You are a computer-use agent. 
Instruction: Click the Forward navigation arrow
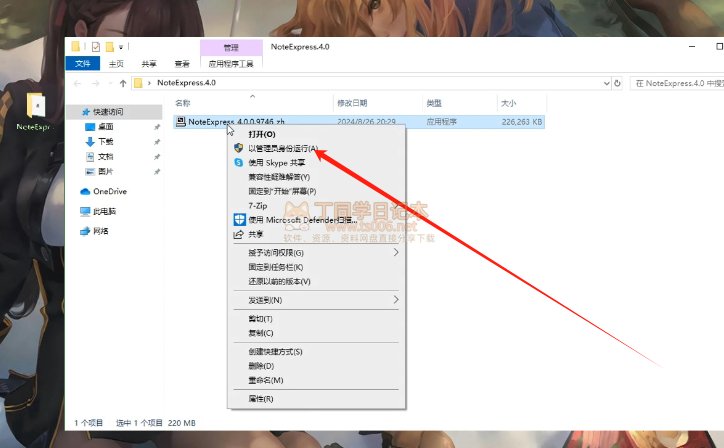(x=96, y=83)
